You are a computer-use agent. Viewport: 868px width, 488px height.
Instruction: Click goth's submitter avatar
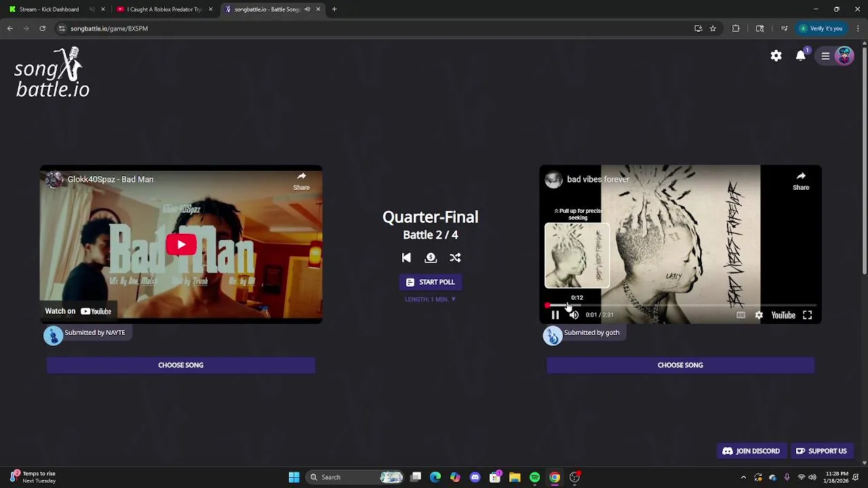pyautogui.click(x=553, y=335)
